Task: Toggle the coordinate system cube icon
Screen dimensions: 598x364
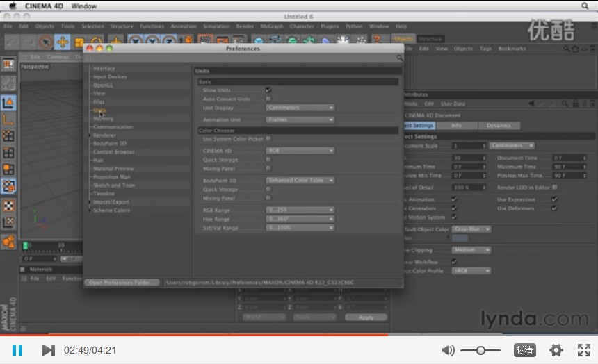Action: tap(188, 41)
